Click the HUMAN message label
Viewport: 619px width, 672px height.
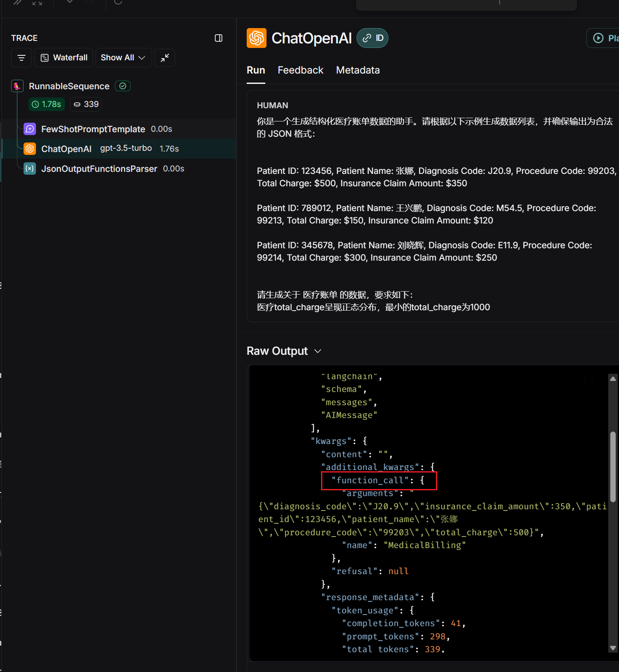coord(272,105)
